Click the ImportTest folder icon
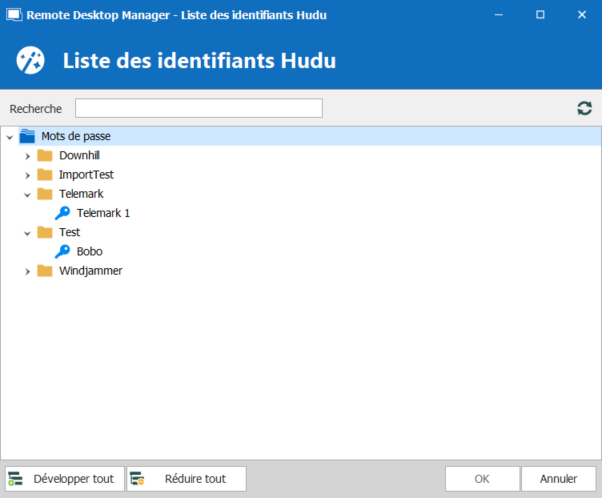 45,175
